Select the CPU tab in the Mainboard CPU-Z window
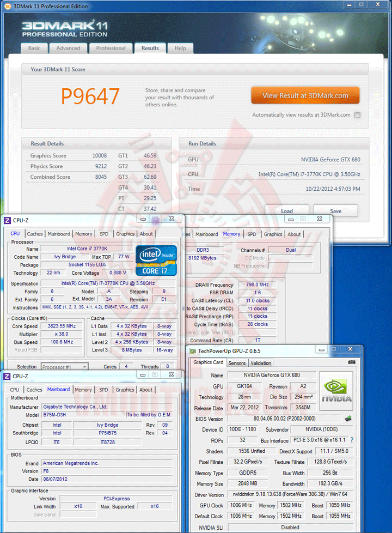This screenshot has height=533, width=392. pos(15,390)
